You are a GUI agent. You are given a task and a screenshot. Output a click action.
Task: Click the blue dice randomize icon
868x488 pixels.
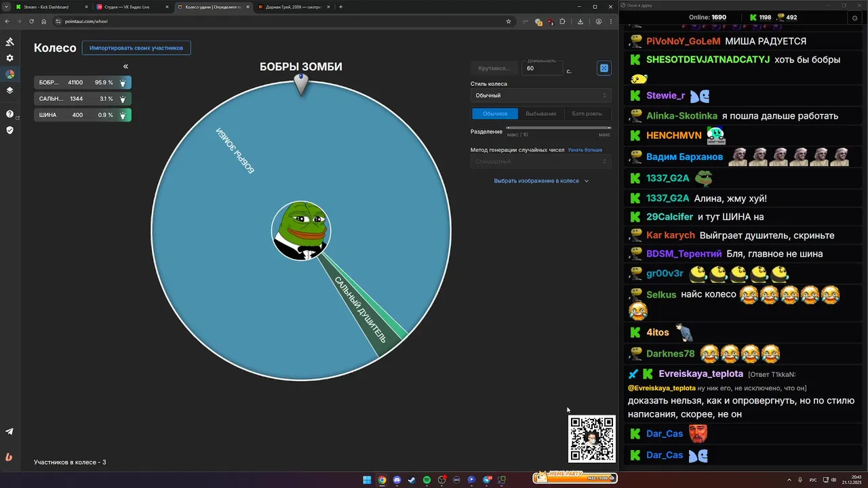coord(604,68)
